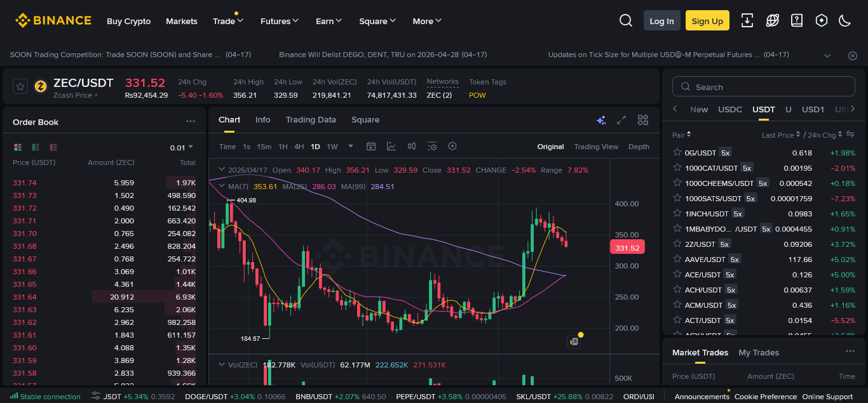Viewport: 868px width, 403px height.
Task: Open market trades more options menu
Action: (x=850, y=352)
